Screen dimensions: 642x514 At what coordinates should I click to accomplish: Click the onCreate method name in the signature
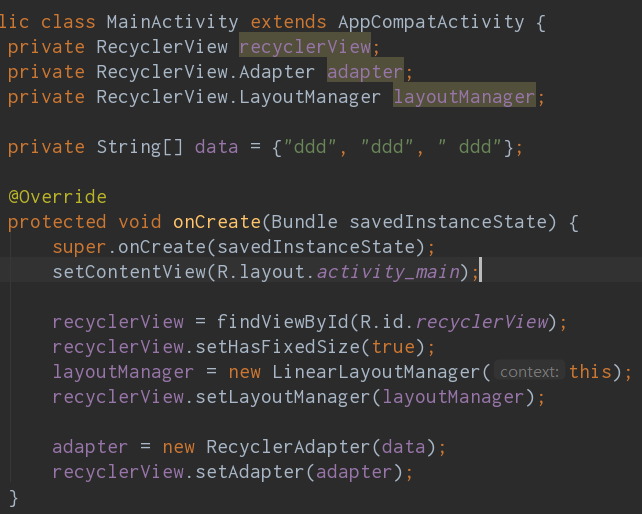pos(217,222)
